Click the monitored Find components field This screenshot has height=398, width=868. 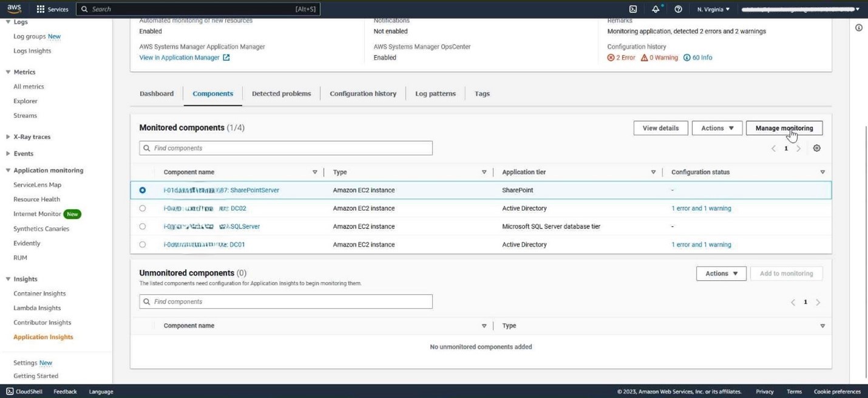(286, 148)
